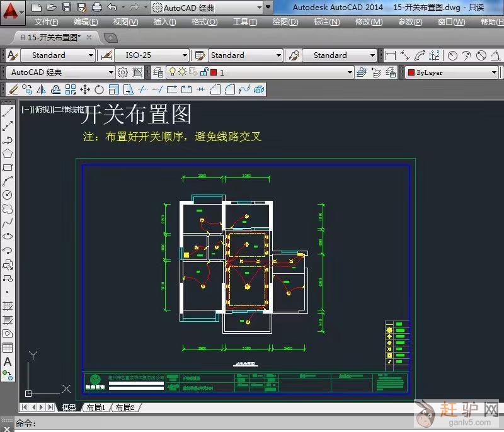Click the Rotate tool icon
Image resolution: width=504 pixels, height=432 pixels.
[100, 89]
